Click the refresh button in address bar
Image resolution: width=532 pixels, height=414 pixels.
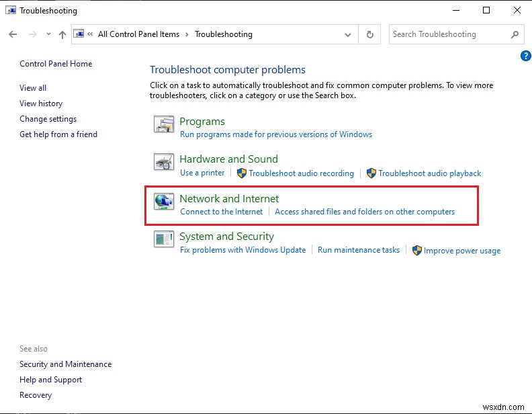pos(370,34)
